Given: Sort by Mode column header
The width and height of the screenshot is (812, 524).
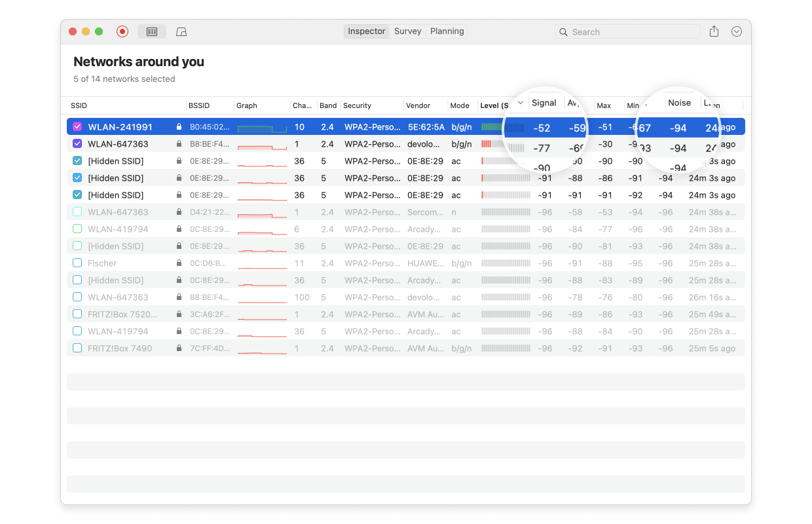Looking at the screenshot, I should click(x=460, y=105).
